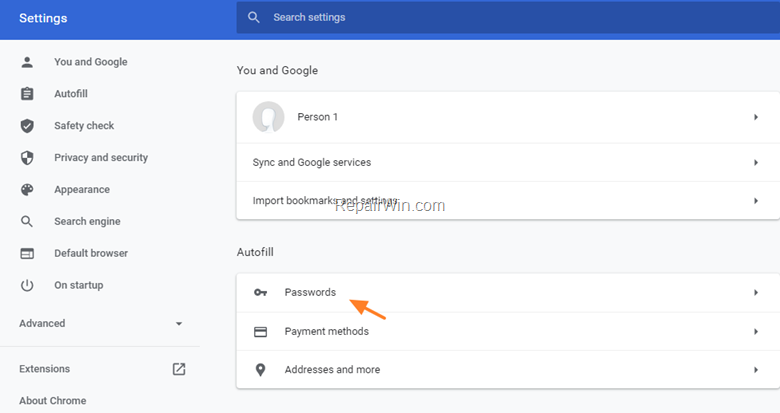Click the Search engine magnifier icon in sidebar
This screenshot has height=413, width=780.
(x=27, y=221)
